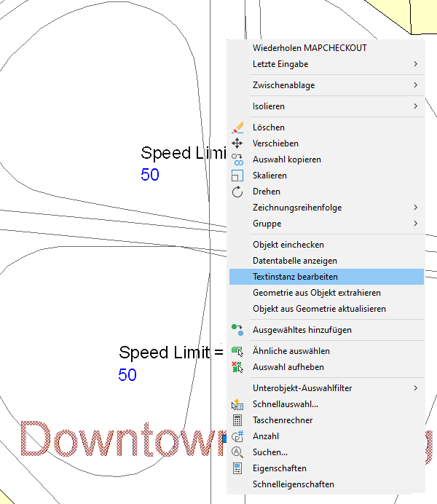
Task: Expand the Isolieren submenu arrow
Action: pyautogui.click(x=415, y=106)
